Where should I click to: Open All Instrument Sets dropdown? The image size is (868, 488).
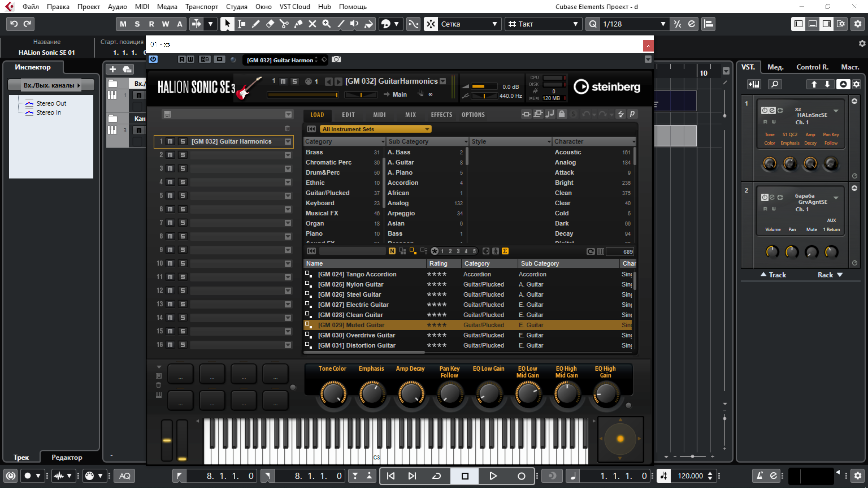[x=375, y=129]
